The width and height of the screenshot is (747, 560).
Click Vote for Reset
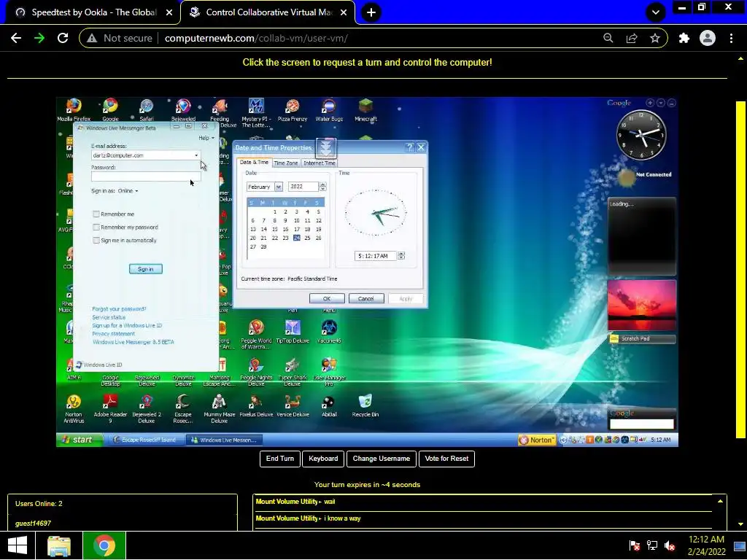click(x=446, y=459)
